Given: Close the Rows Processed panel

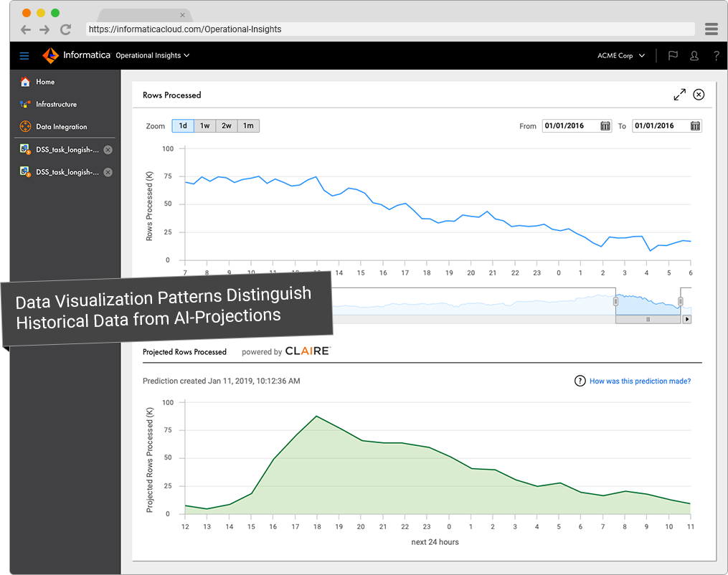Looking at the screenshot, I should 699,95.
